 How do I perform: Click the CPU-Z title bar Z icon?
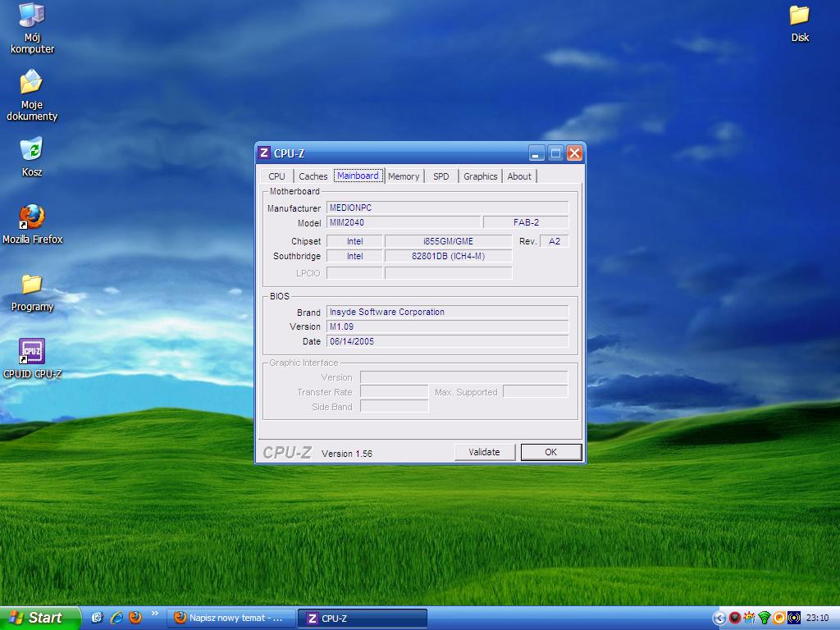[x=263, y=153]
